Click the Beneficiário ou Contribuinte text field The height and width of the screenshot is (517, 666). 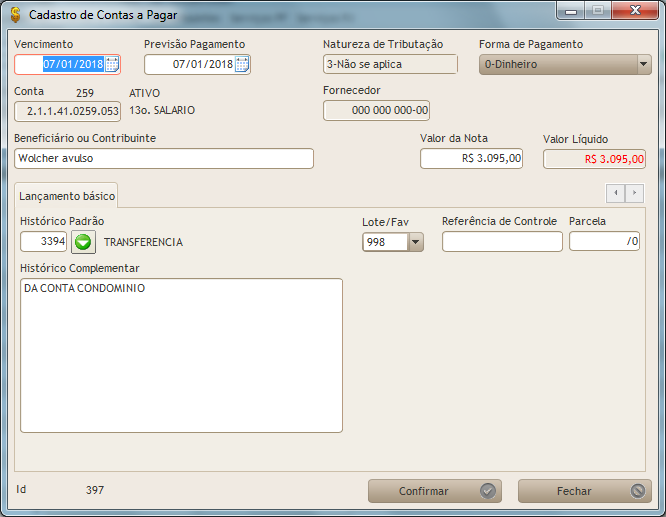coord(164,159)
